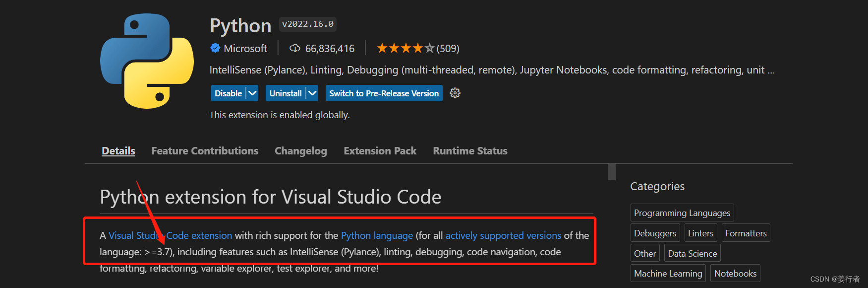
Task: Choose the Formatters category tag
Action: (x=746, y=233)
